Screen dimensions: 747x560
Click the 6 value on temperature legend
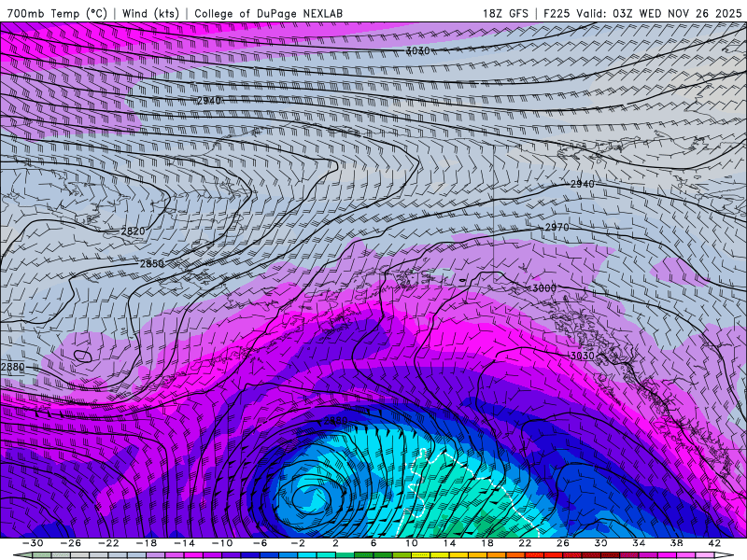coord(373,543)
